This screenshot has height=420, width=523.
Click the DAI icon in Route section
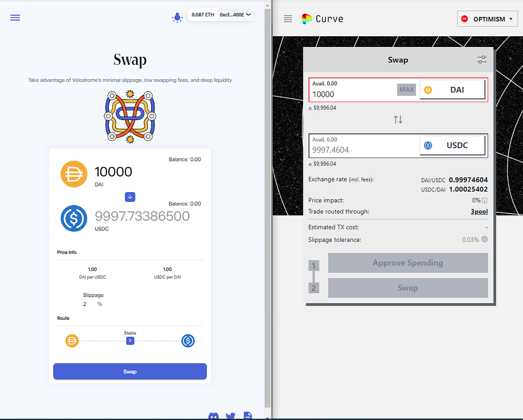(72, 341)
